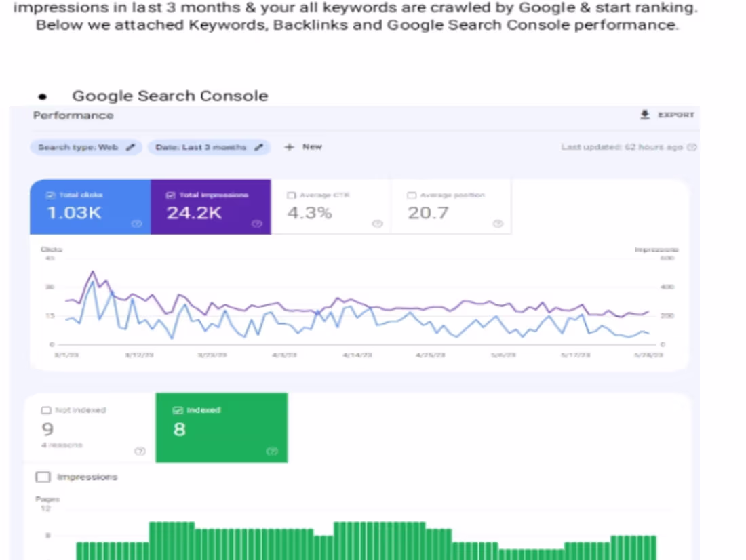The height and width of the screenshot is (560, 746).
Task: Enable the Impressions checkbox below index cards
Action: (43, 477)
